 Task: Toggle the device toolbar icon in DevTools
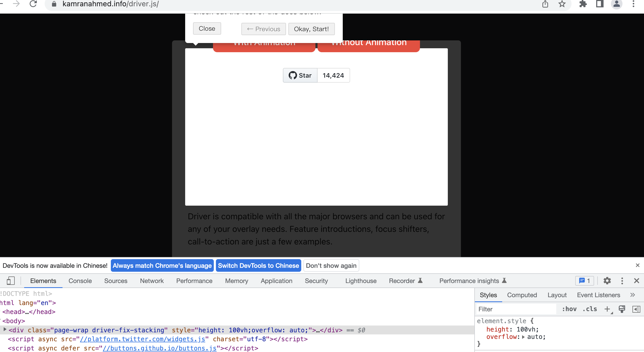click(x=11, y=280)
